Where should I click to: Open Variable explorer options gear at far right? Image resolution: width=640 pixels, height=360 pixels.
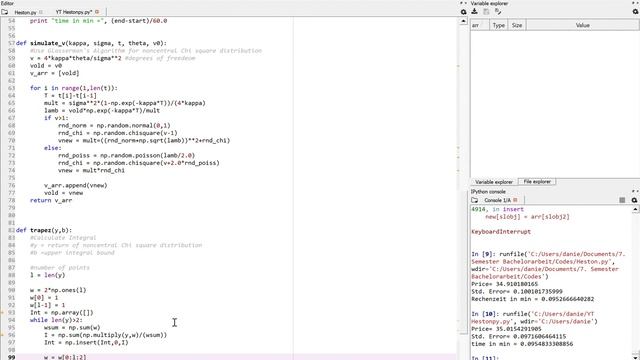[636, 12]
